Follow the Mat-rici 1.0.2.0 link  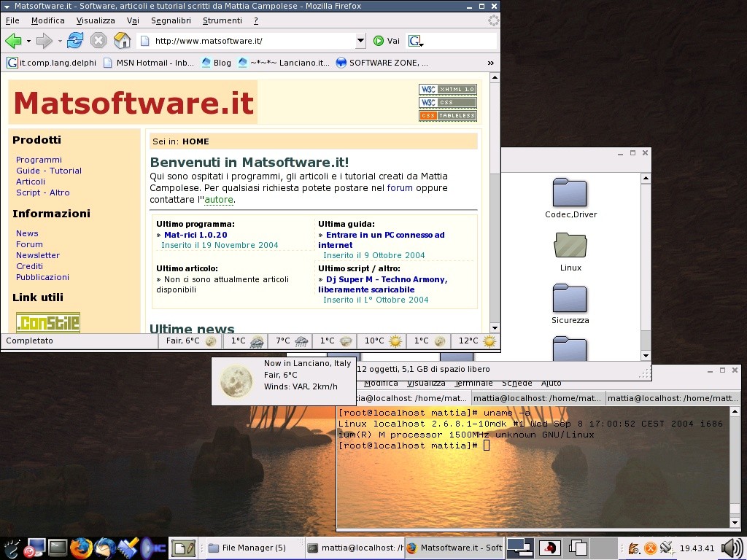[196, 235]
